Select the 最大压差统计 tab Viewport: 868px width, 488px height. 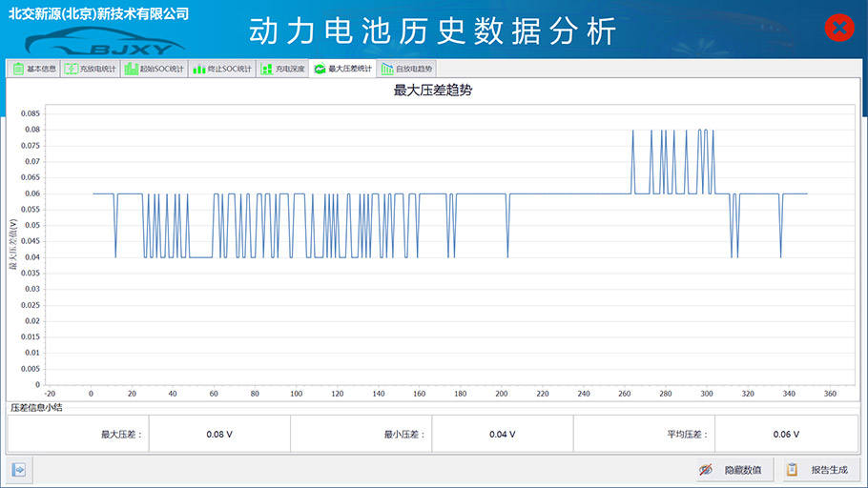click(343, 69)
